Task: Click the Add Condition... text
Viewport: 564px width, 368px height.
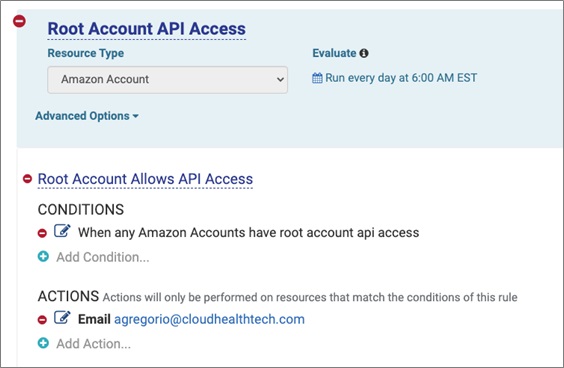Action: pyautogui.click(x=103, y=257)
